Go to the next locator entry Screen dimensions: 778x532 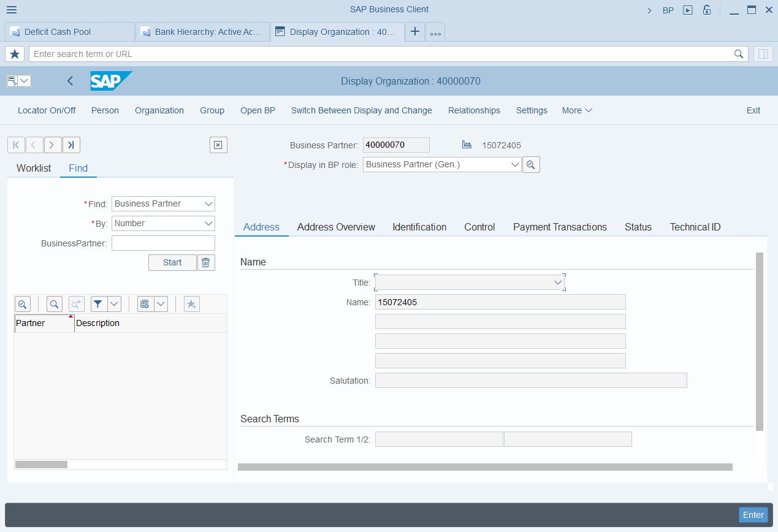(x=53, y=145)
